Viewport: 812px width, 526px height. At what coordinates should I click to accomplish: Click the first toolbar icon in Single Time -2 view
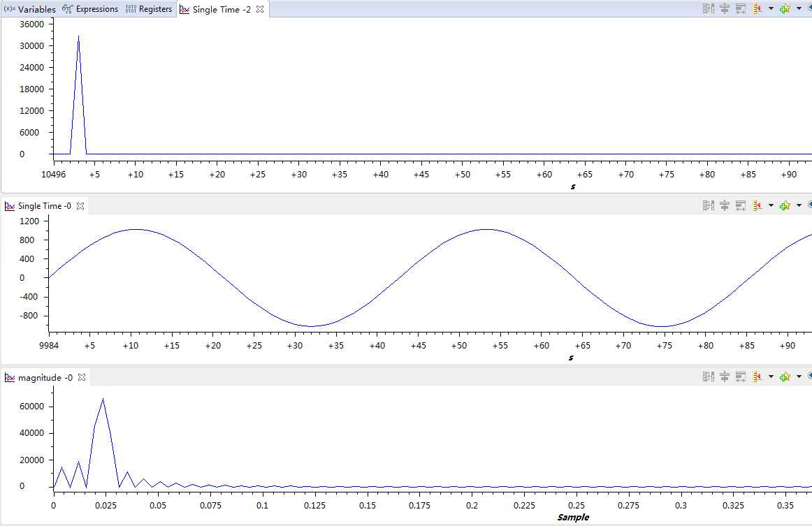[x=709, y=9]
